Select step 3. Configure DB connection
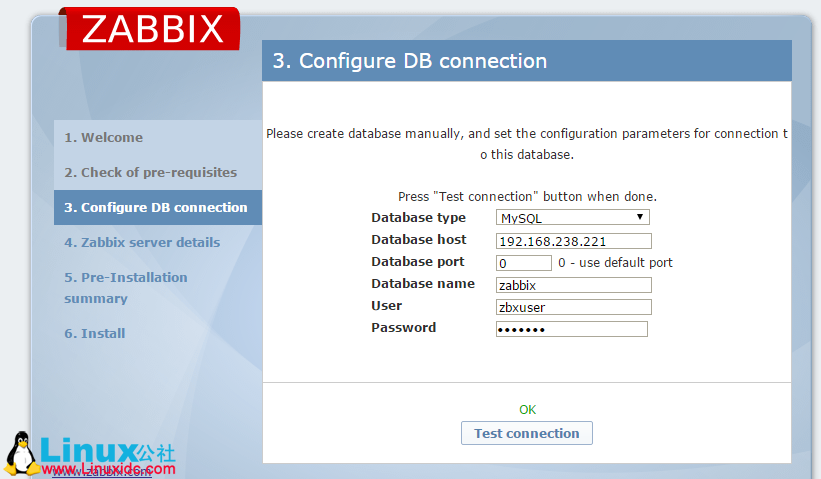This screenshot has width=821, height=479. [x=158, y=207]
